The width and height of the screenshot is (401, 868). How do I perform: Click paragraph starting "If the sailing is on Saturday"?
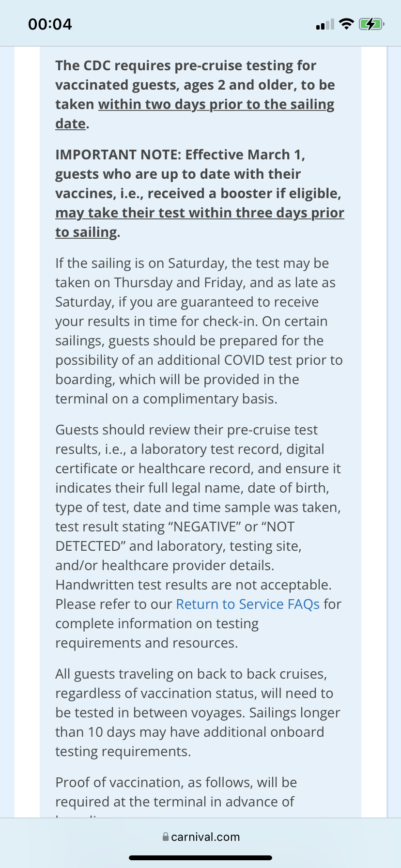click(199, 331)
